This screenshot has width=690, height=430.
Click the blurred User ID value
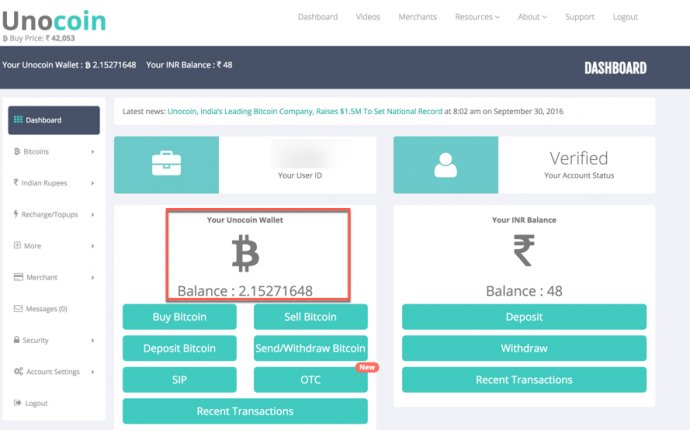click(304, 155)
